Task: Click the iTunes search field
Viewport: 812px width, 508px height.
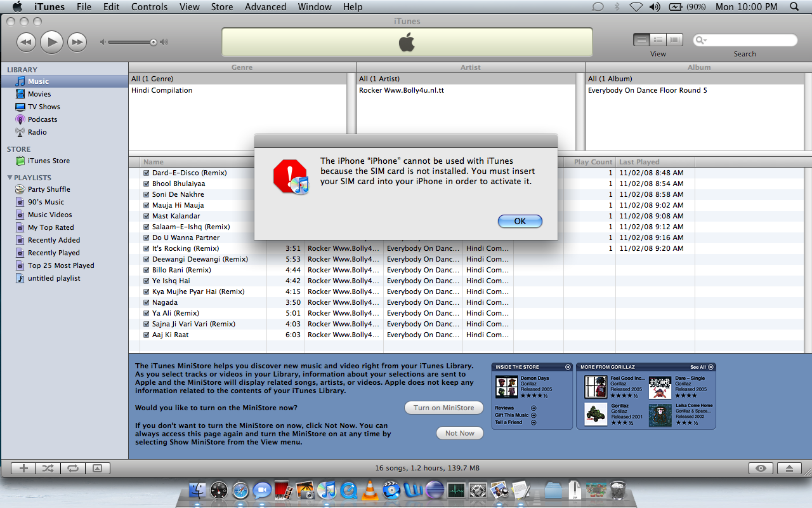Action: click(745, 40)
